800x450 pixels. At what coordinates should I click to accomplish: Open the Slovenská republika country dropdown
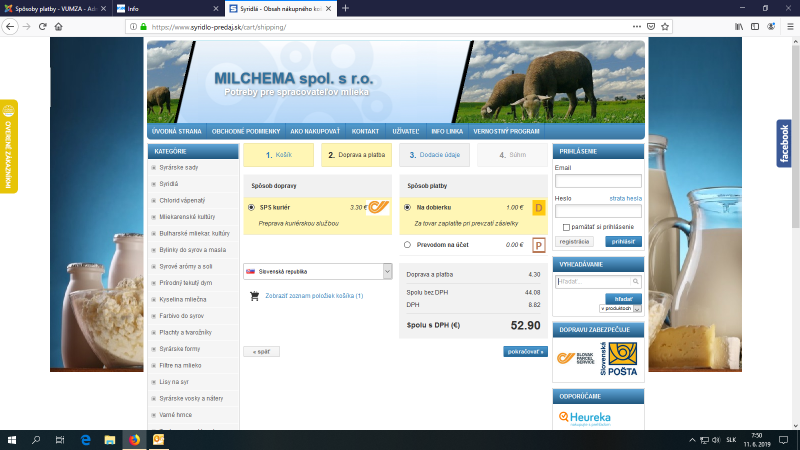(x=317, y=271)
